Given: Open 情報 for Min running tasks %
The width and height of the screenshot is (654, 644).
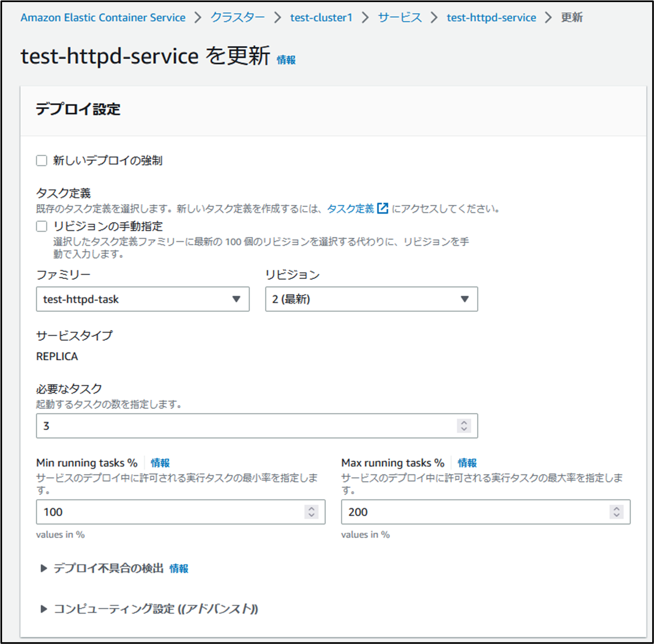Looking at the screenshot, I should (x=160, y=463).
